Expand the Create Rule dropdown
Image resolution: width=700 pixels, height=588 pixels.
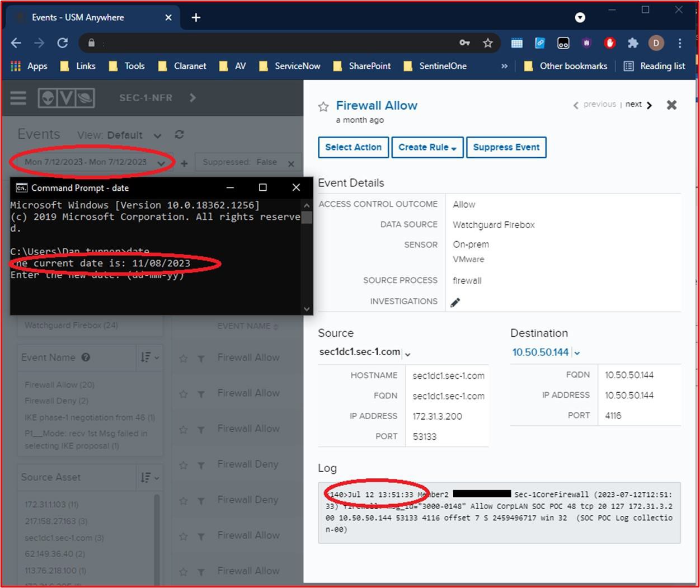[427, 147]
